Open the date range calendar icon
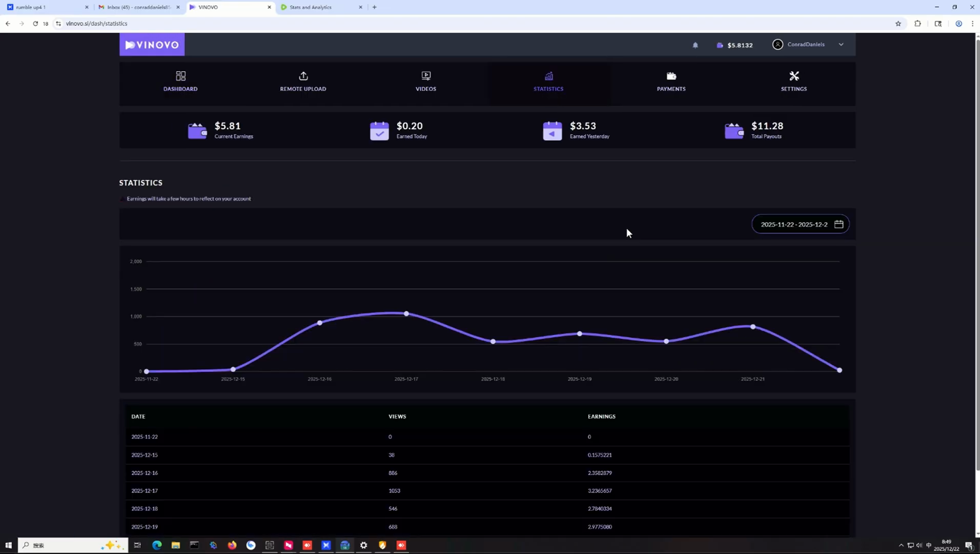The height and width of the screenshot is (554, 980). click(839, 224)
